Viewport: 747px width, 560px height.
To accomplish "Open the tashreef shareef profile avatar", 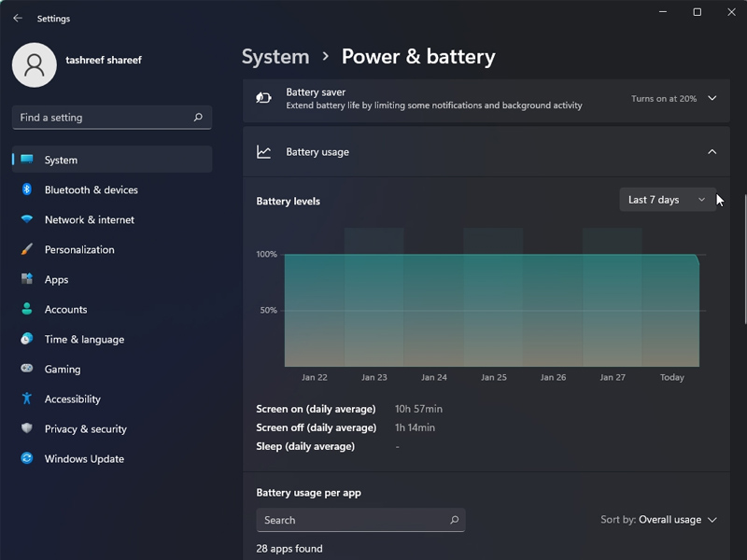I will [x=35, y=64].
